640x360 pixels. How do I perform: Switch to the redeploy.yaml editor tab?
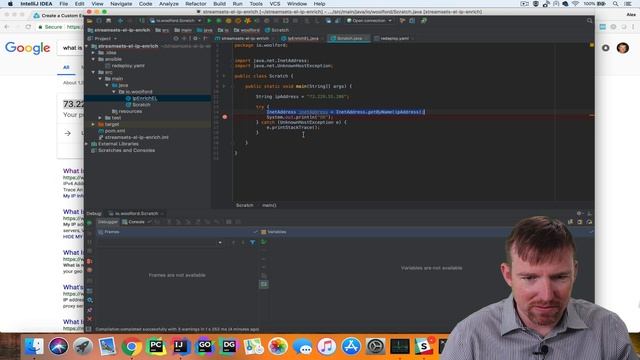[x=394, y=38]
